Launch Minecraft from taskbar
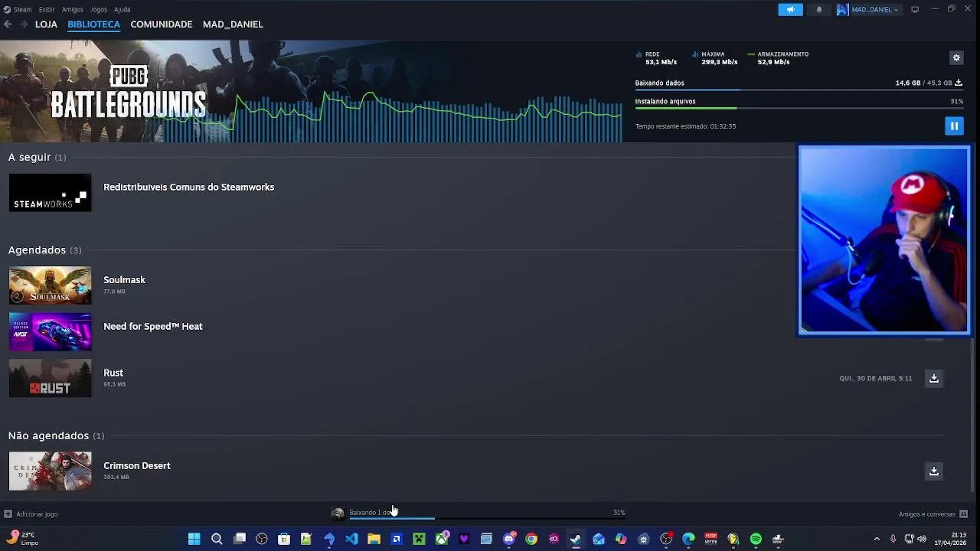Image resolution: width=980 pixels, height=551 pixels. [x=419, y=539]
